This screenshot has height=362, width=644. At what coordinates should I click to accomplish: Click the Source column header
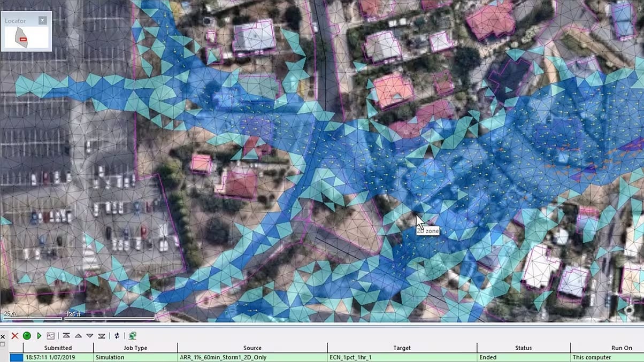[x=252, y=348]
